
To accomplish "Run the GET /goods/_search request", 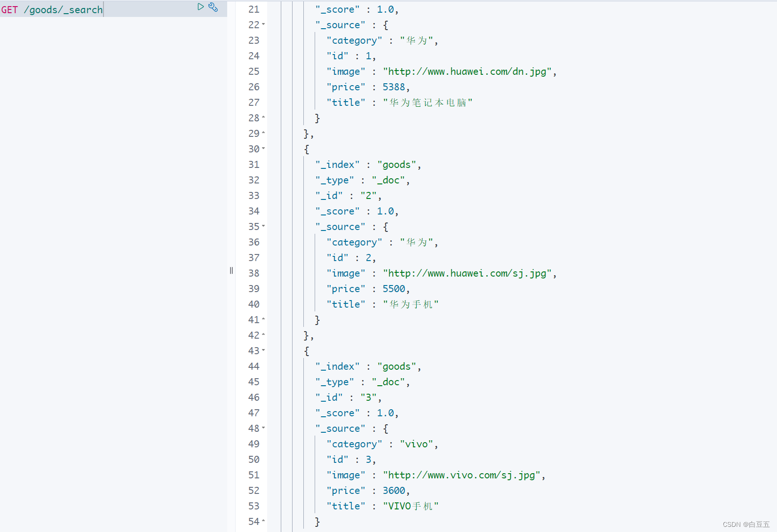I will [200, 7].
